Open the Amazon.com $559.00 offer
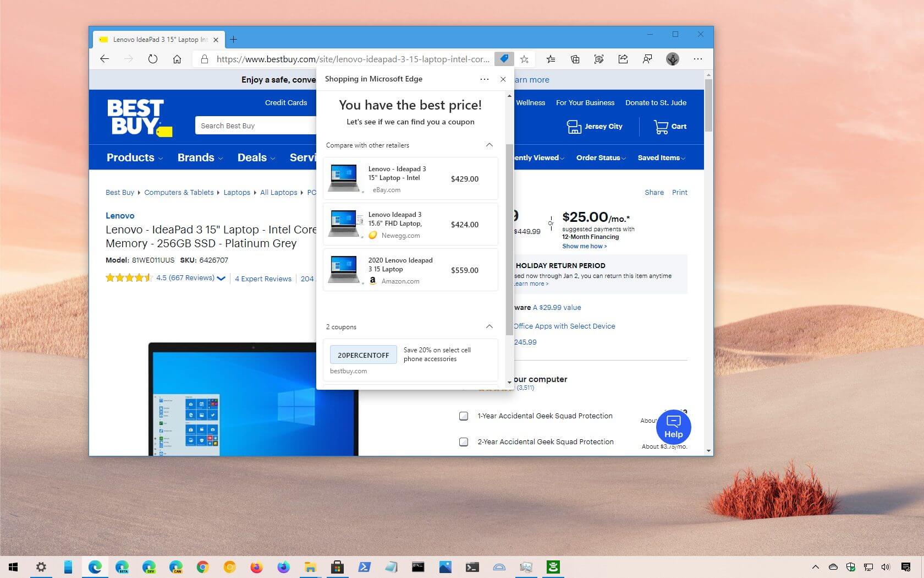924x578 pixels. [410, 270]
